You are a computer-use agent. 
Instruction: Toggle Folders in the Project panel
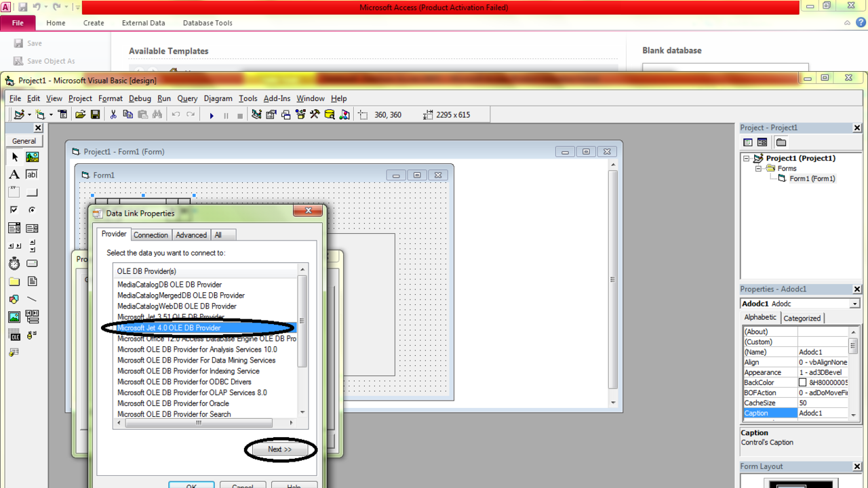click(781, 142)
